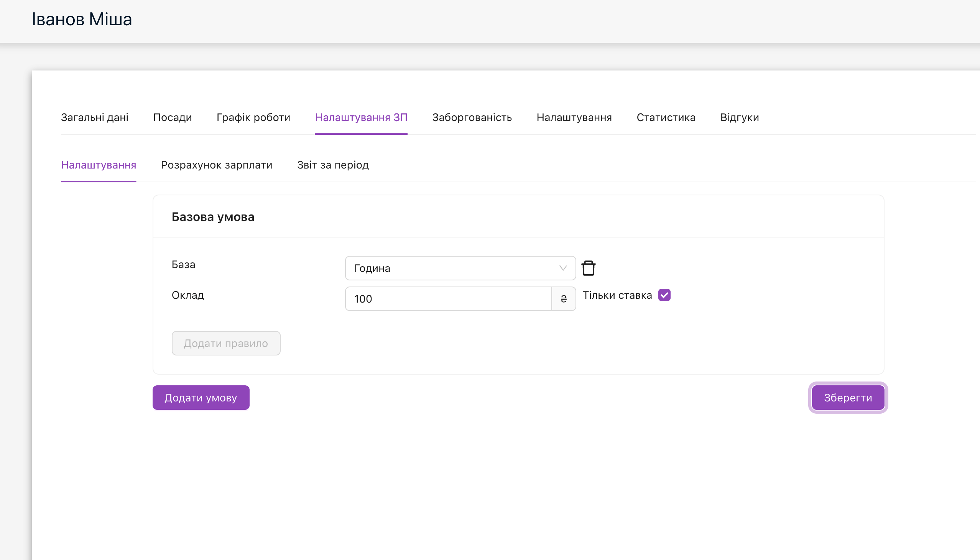980x560 pixels.
Task: Focus the Оклад input field with 100
Action: click(449, 299)
